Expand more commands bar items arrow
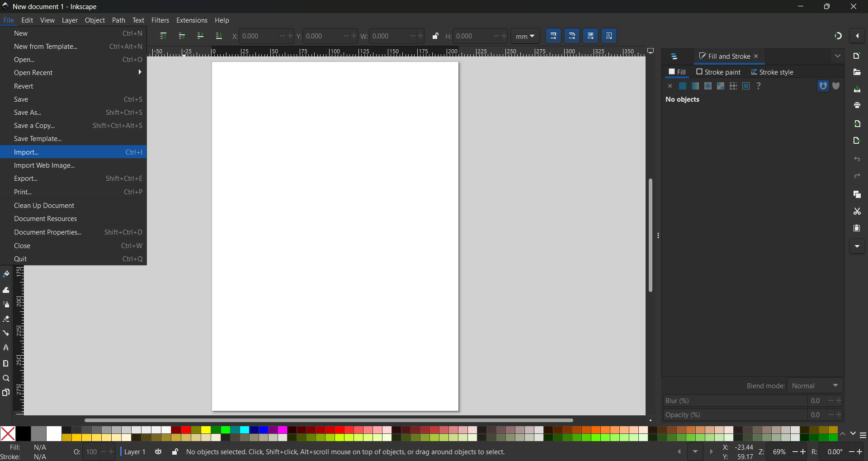 tap(857, 247)
